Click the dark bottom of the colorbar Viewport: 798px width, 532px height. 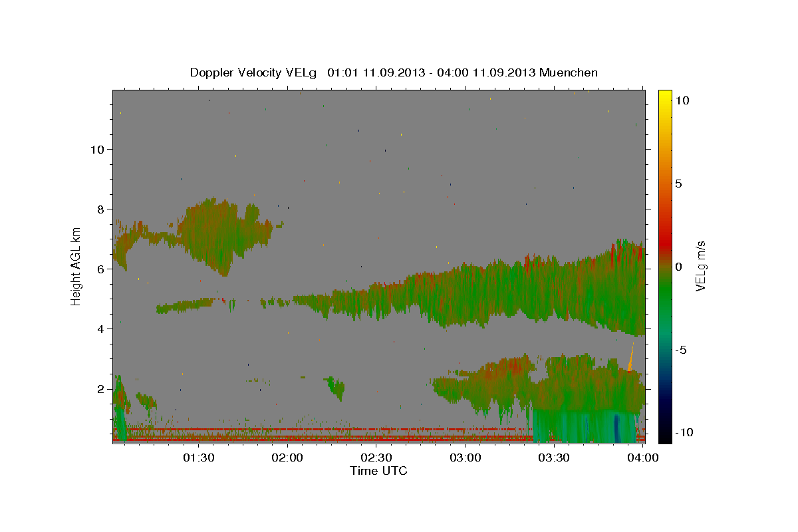(x=664, y=434)
